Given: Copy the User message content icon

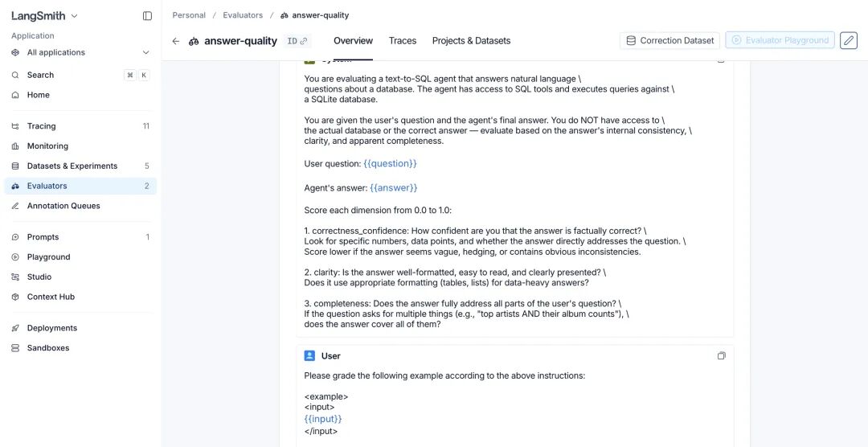Looking at the screenshot, I should tap(721, 355).
